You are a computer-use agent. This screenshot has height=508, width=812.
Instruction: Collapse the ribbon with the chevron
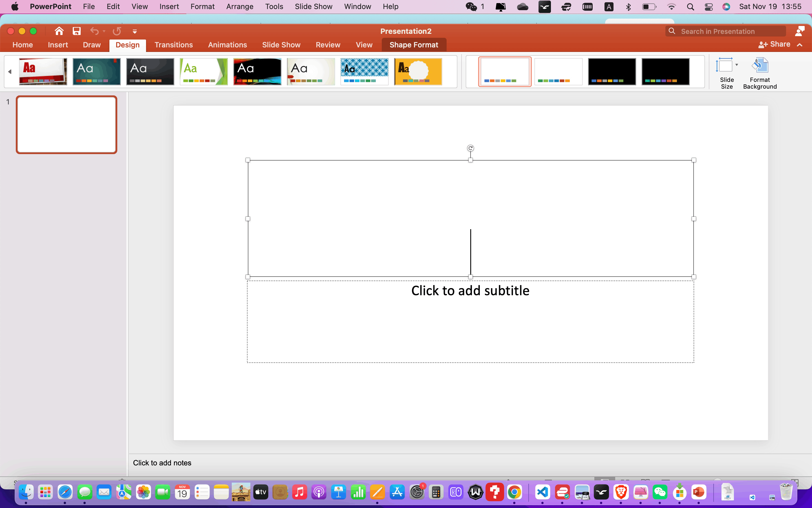point(800,45)
